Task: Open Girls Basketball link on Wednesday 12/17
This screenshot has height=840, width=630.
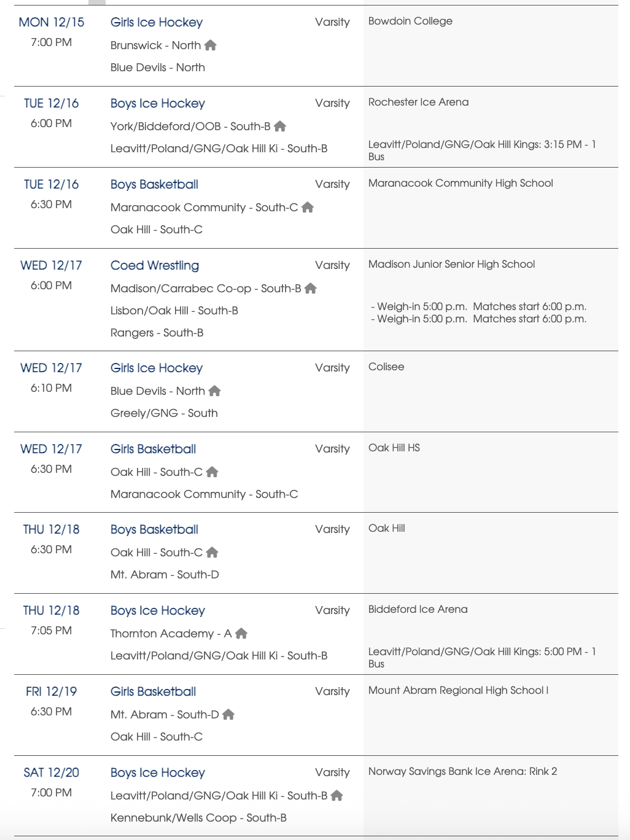Action: click(x=153, y=449)
